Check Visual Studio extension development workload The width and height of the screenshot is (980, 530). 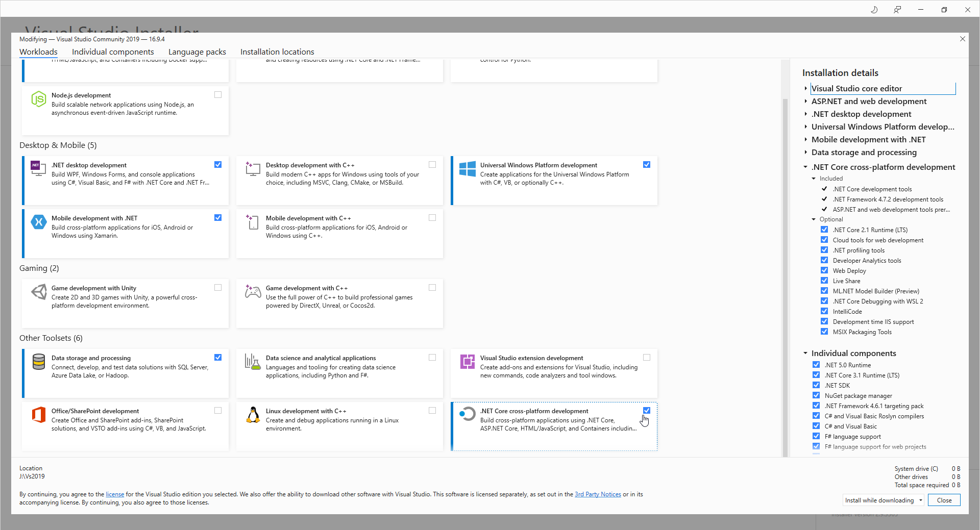point(647,358)
